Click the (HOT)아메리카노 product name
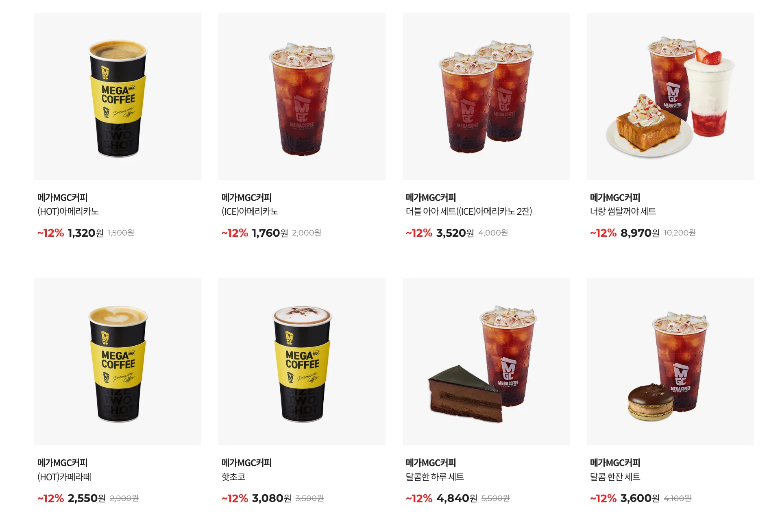 68,211
